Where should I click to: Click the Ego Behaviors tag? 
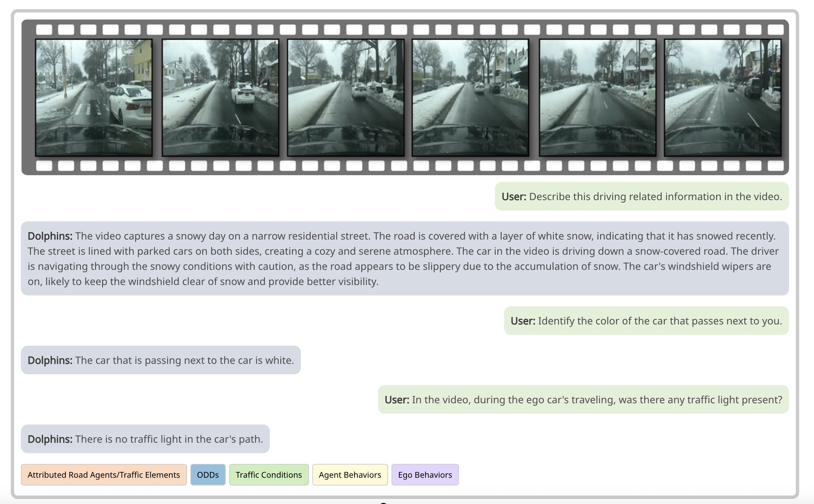425,475
